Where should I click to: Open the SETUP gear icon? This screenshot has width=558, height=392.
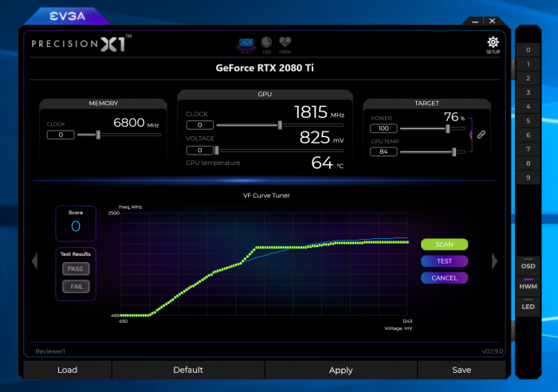pyautogui.click(x=493, y=45)
